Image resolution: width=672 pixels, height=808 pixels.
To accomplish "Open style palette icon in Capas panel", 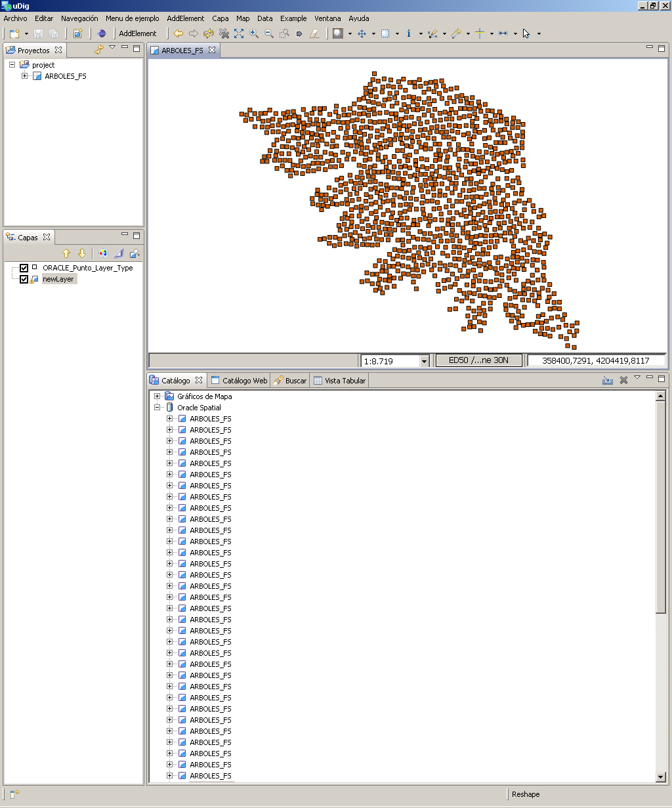I will coord(103,253).
